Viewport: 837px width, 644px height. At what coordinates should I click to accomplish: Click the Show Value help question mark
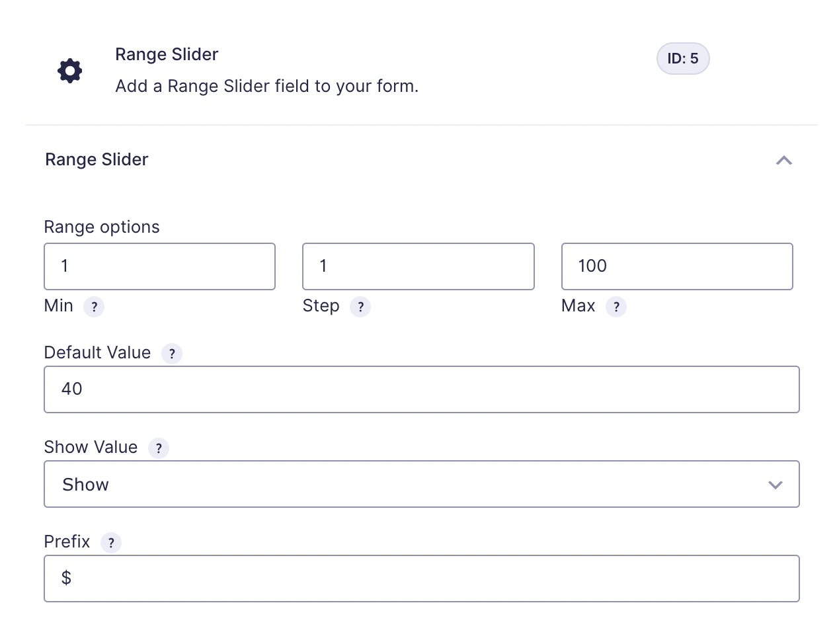coord(159,448)
